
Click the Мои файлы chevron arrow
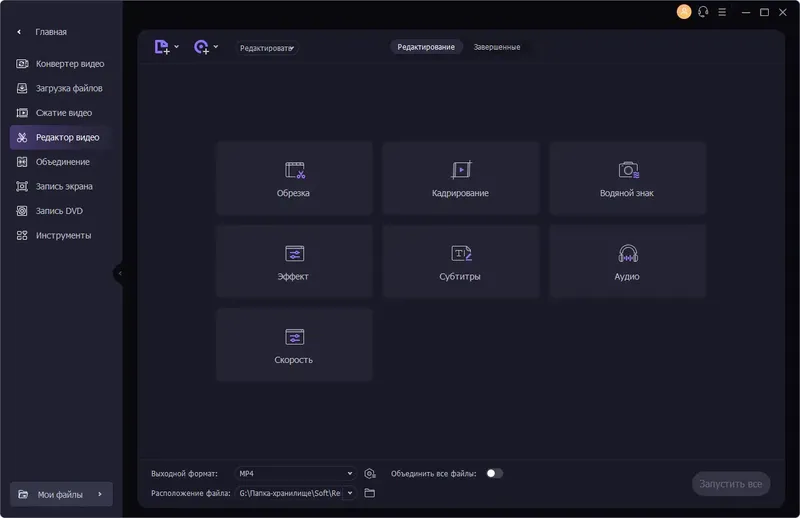point(100,494)
